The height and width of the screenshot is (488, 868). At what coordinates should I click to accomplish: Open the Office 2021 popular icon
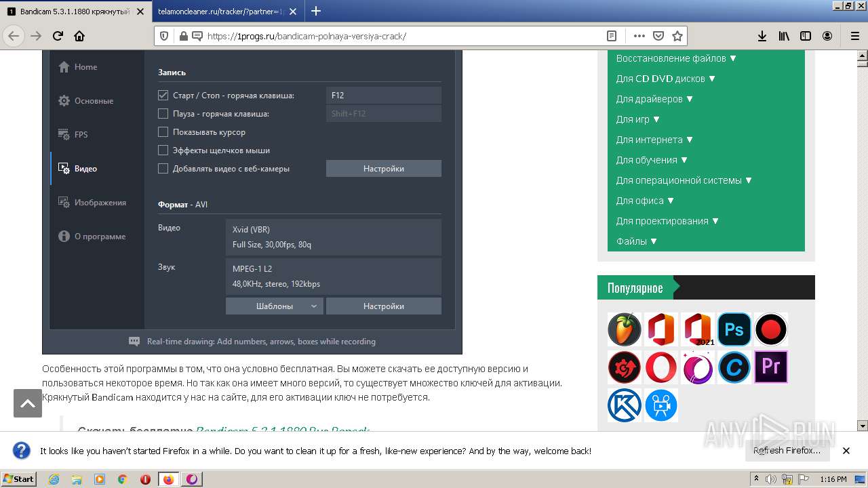[x=698, y=330]
